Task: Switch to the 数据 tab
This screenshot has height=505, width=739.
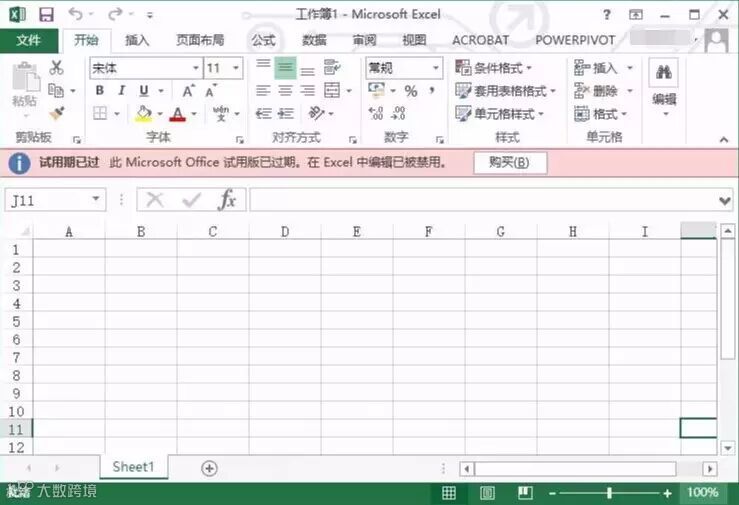Action: 314,41
